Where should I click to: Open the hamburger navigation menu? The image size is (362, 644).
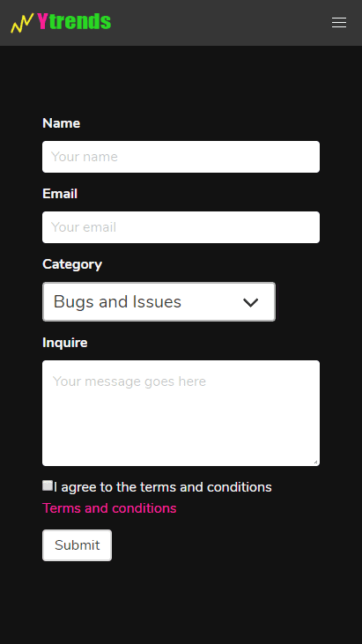[339, 23]
